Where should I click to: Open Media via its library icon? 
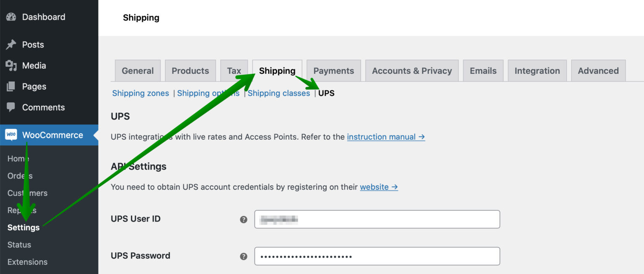11,65
